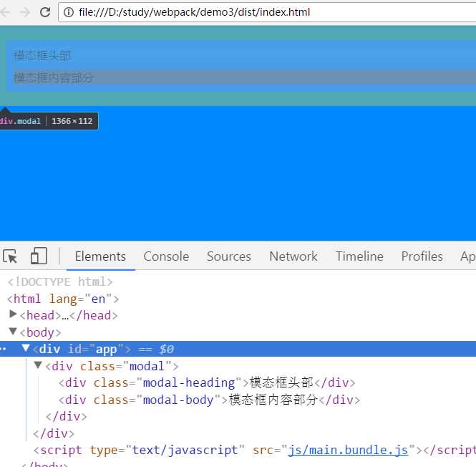Toggle the device toolbar icon
This screenshot has width=476, height=467.
click(39, 256)
